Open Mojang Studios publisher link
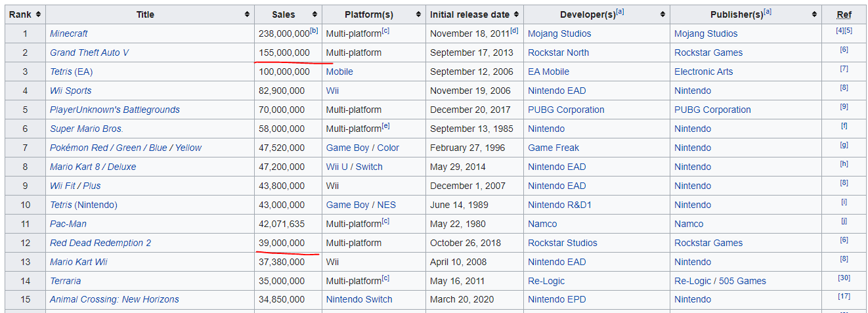 pos(706,33)
